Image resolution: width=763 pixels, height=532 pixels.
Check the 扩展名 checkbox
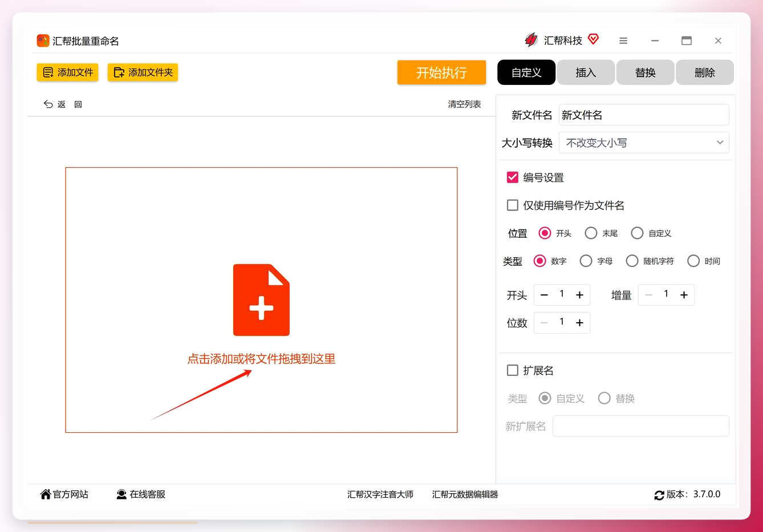click(513, 371)
